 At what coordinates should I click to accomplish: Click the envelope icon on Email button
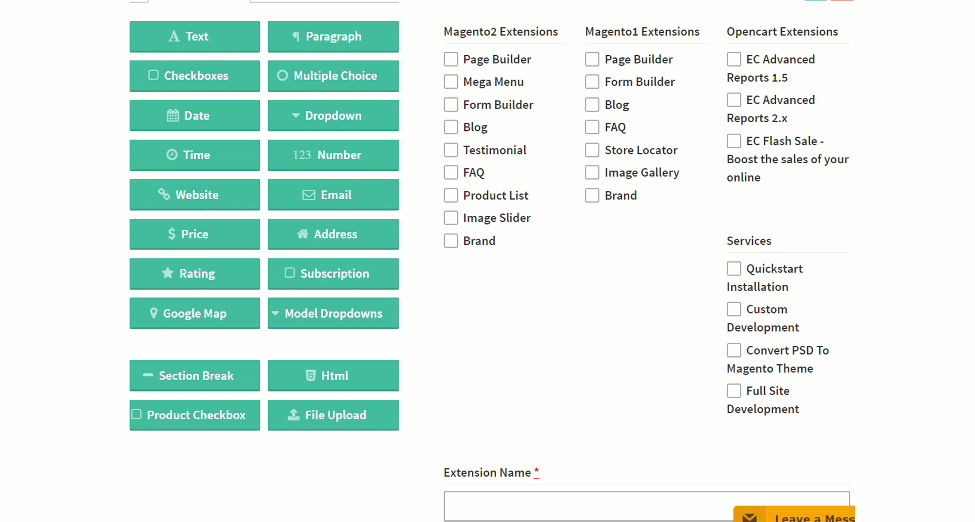309,195
